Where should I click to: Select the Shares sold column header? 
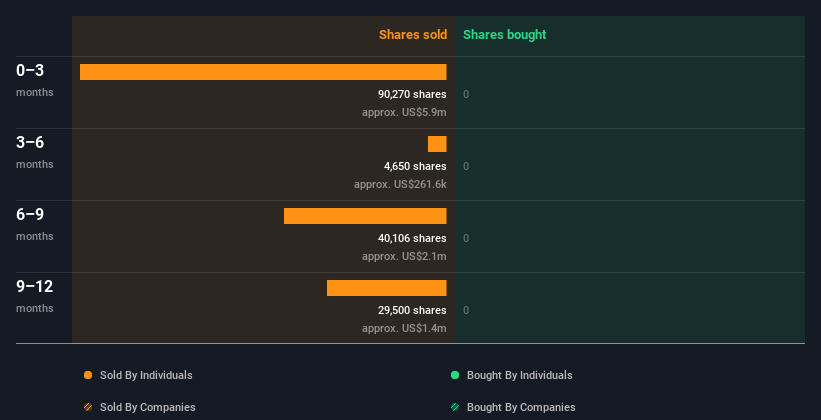coord(412,35)
